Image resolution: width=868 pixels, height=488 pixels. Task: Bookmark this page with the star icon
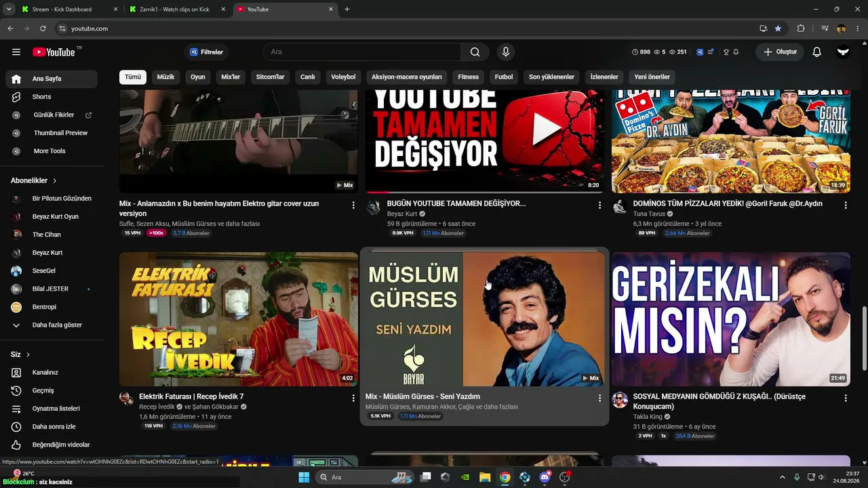pyautogui.click(x=778, y=28)
